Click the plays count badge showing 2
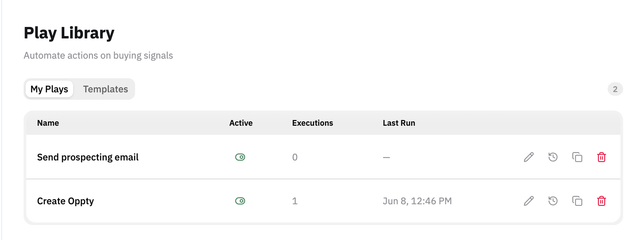644x240 pixels. point(615,89)
